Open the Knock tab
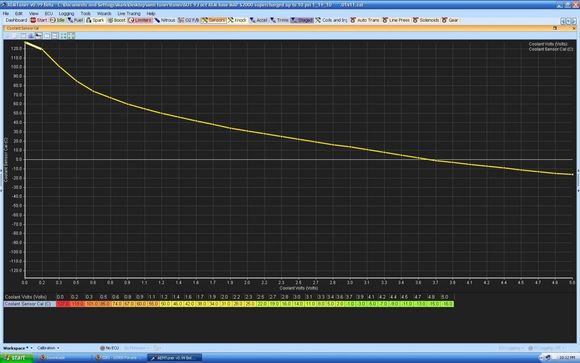The height and width of the screenshot is (363, 580). pos(237,20)
